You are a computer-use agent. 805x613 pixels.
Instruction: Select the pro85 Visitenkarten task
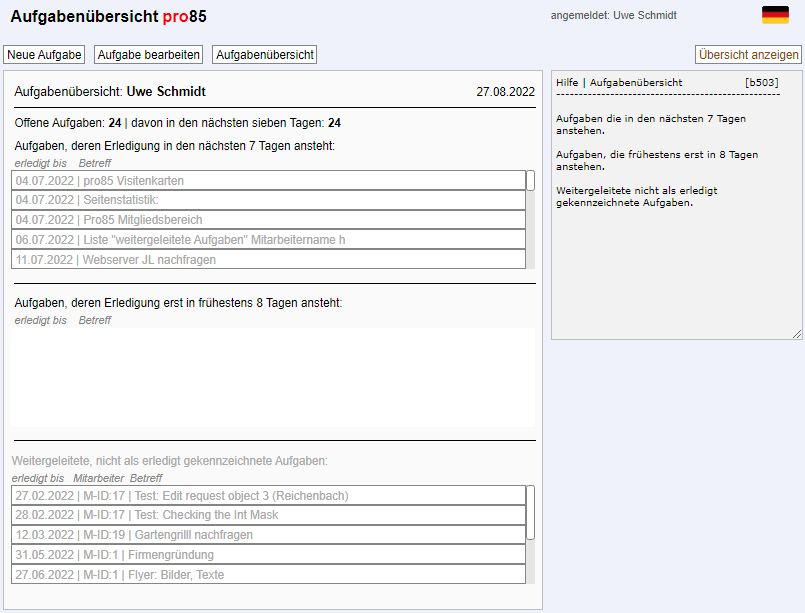[268, 181]
